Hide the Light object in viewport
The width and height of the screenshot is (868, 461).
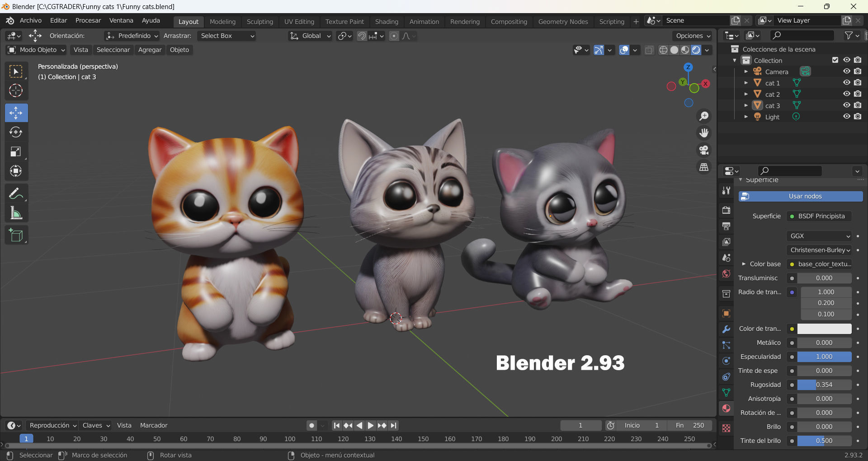pos(847,117)
